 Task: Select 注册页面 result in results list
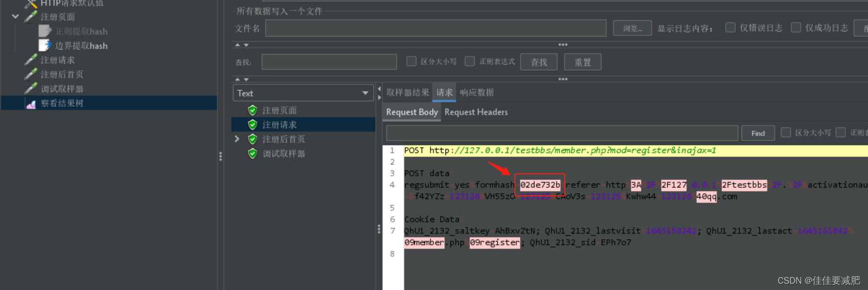click(279, 110)
